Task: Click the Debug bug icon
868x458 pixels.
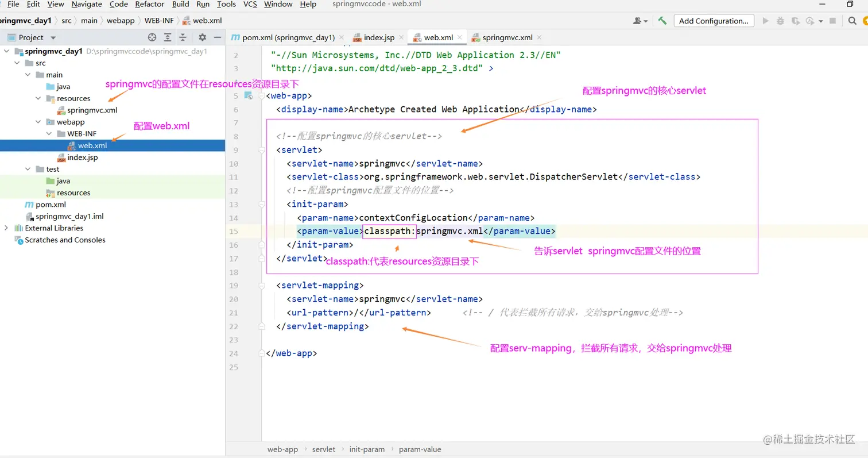Action: (780, 21)
